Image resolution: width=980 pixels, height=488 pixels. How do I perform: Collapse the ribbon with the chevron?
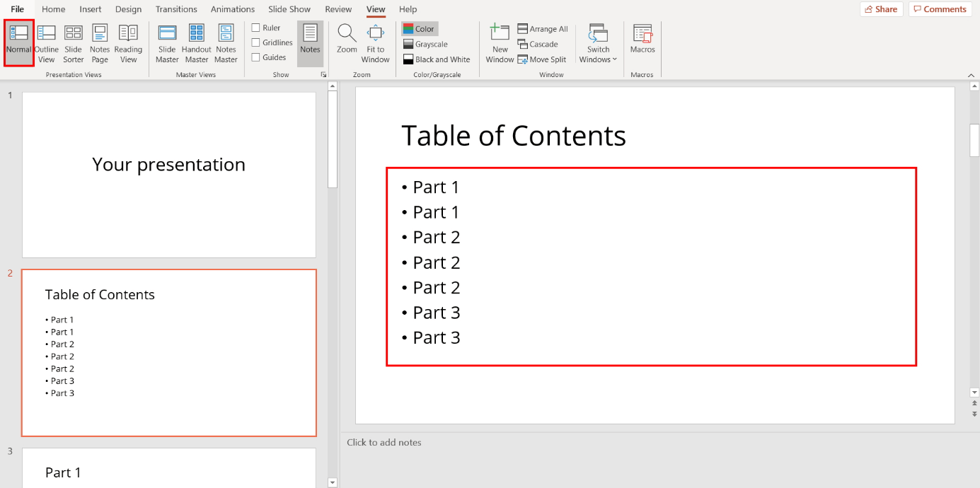click(x=971, y=74)
